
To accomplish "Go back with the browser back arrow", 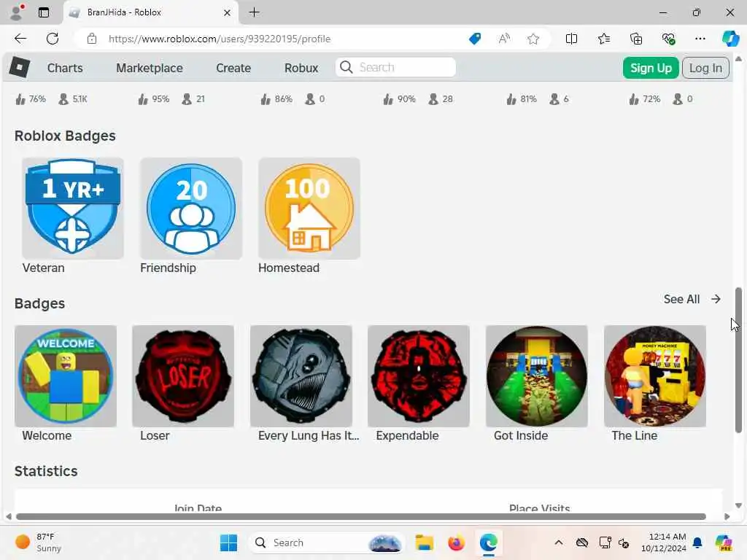I will coord(20,39).
